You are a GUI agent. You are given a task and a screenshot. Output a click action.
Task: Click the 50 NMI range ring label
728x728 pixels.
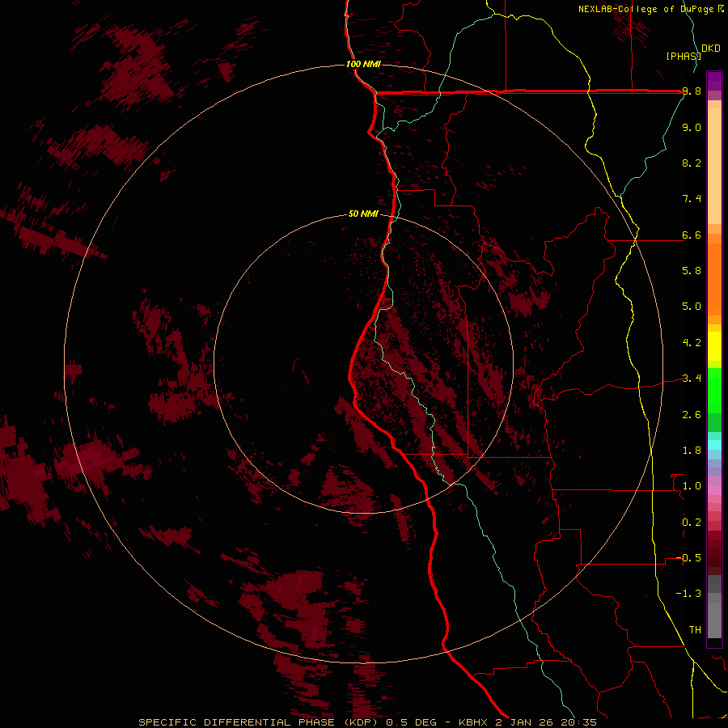363,214
